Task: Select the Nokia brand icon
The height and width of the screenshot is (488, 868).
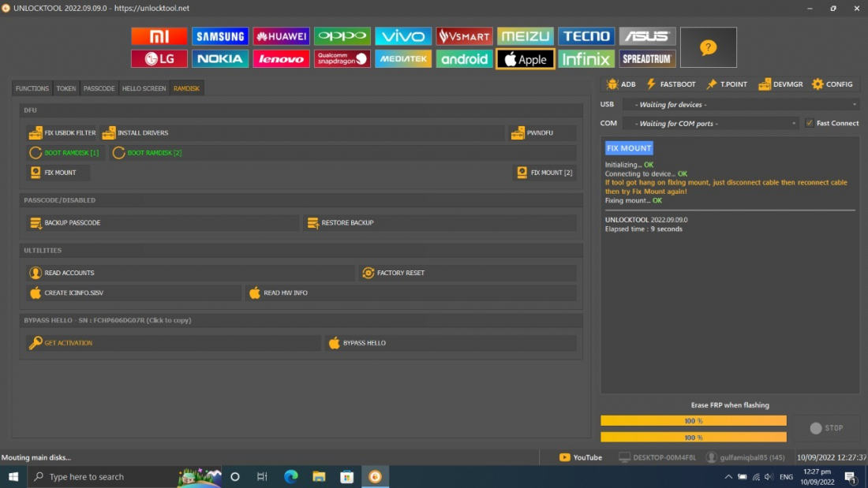Action: pyautogui.click(x=220, y=58)
